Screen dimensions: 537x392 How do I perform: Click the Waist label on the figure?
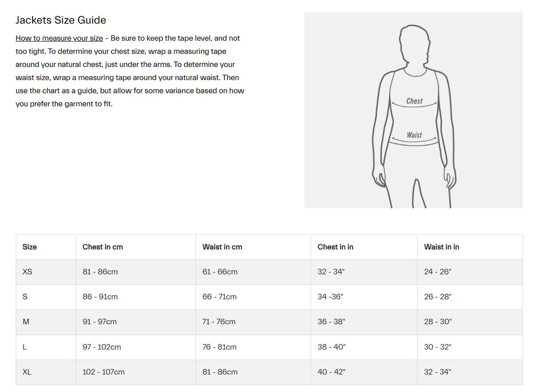click(414, 135)
